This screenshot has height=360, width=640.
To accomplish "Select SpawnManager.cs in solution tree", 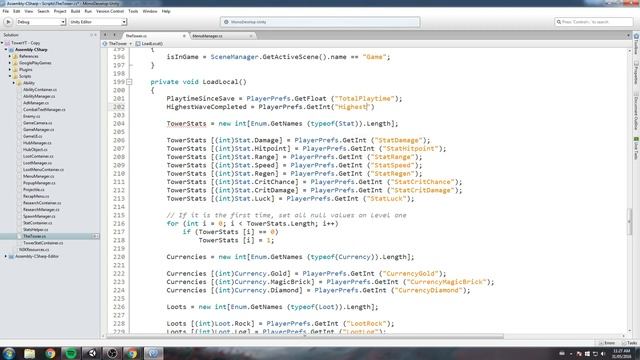I will coord(39,216).
